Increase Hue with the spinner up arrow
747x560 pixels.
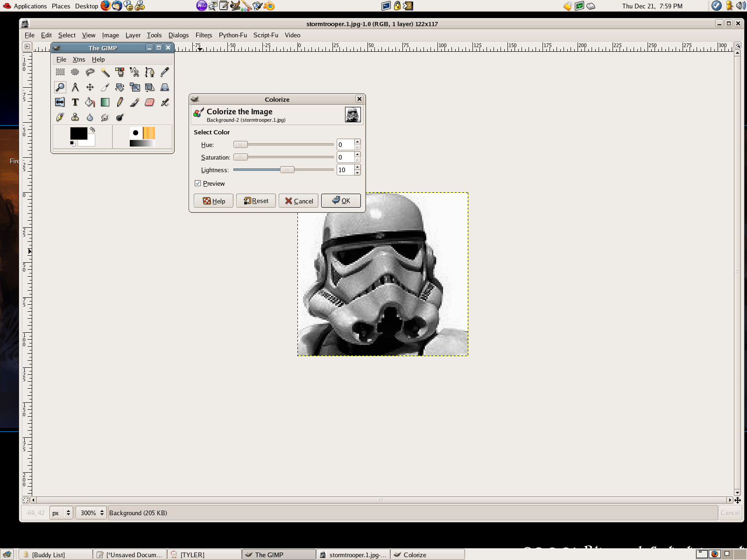(356, 141)
